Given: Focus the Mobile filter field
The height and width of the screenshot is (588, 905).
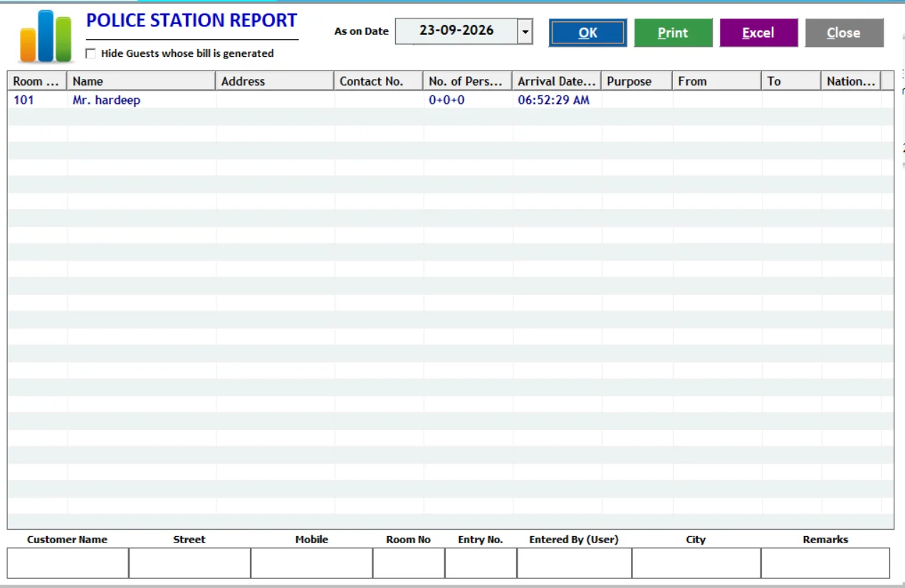Looking at the screenshot, I should (312, 563).
